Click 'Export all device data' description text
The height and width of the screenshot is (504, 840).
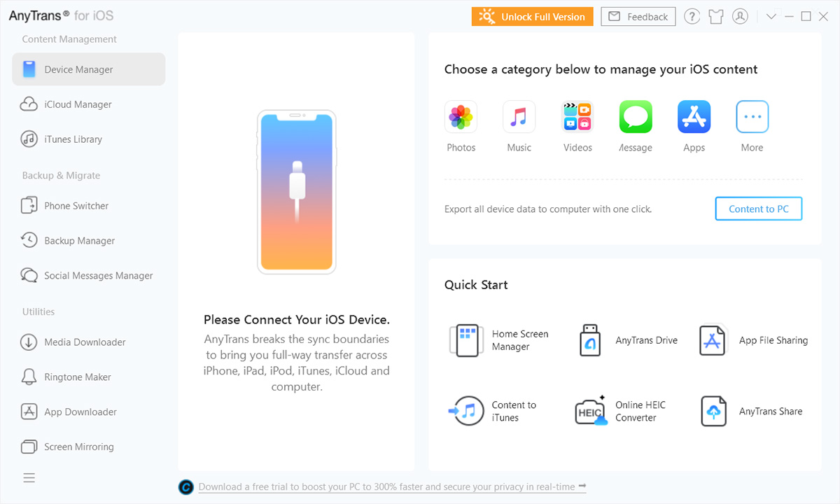[548, 209]
